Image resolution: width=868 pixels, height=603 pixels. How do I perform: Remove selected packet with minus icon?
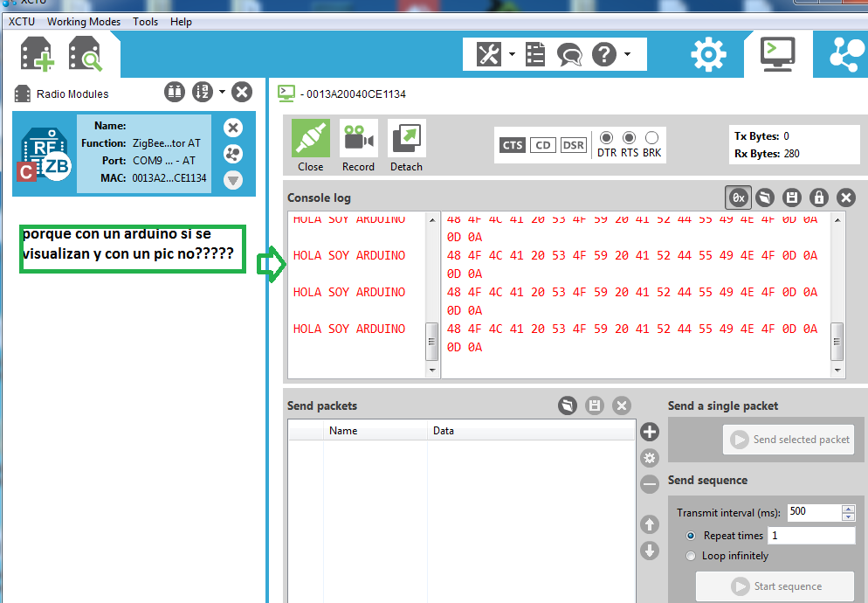pos(650,484)
